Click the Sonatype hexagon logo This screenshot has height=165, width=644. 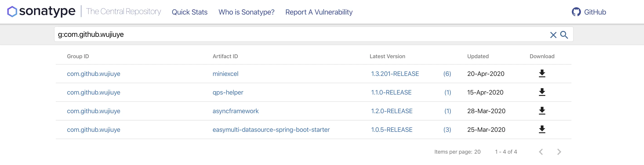click(x=12, y=12)
